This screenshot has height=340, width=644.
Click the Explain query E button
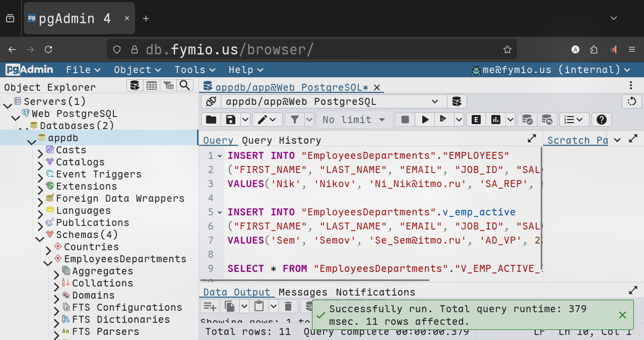click(476, 120)
